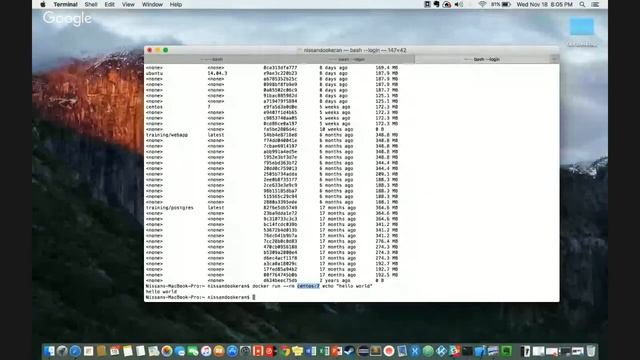Open App Store icon in Dock

tap(231, 351)
